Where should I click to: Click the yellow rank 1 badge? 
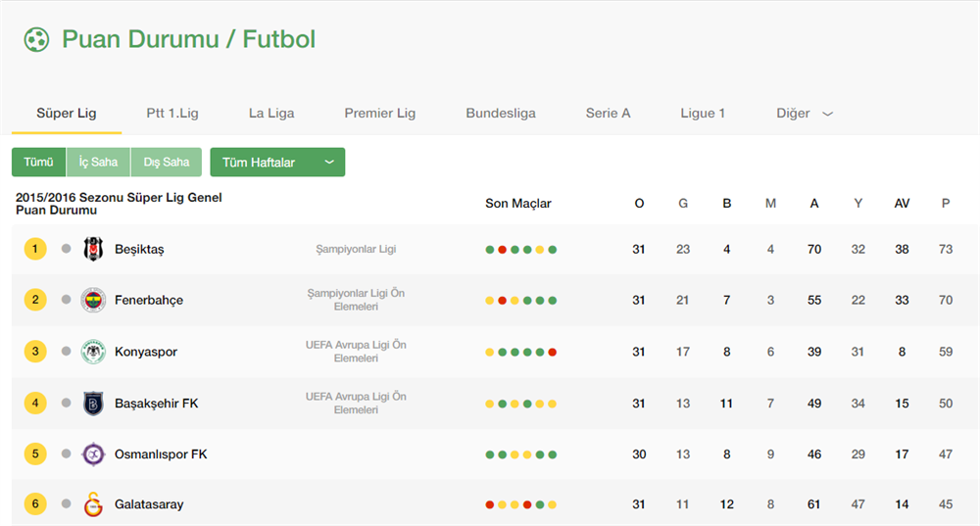click(x=35, y=249)
